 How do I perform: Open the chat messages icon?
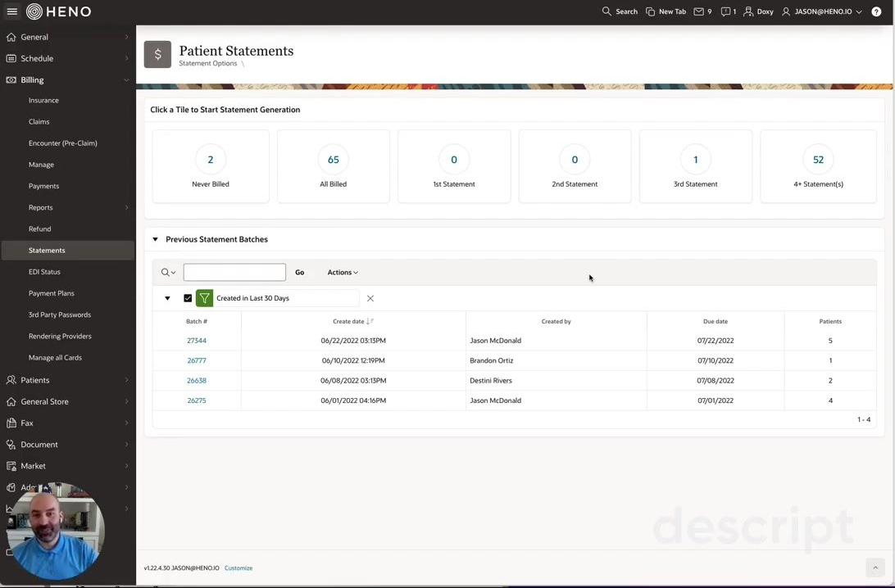click(725, 11)
